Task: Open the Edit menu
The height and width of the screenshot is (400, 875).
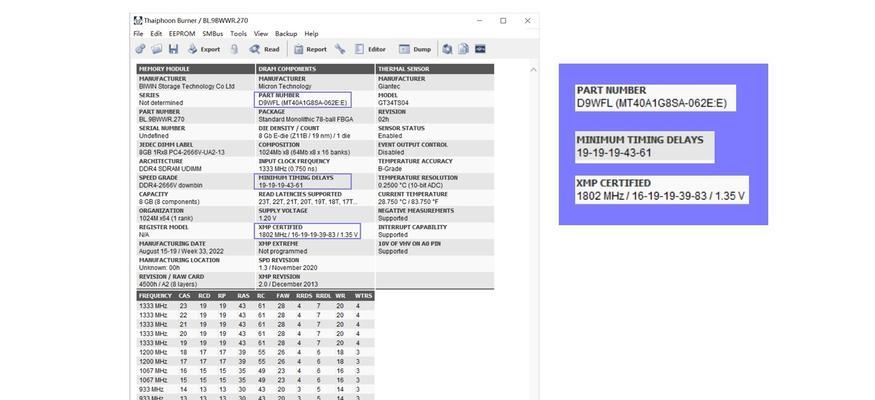Action: pos(156,34)
